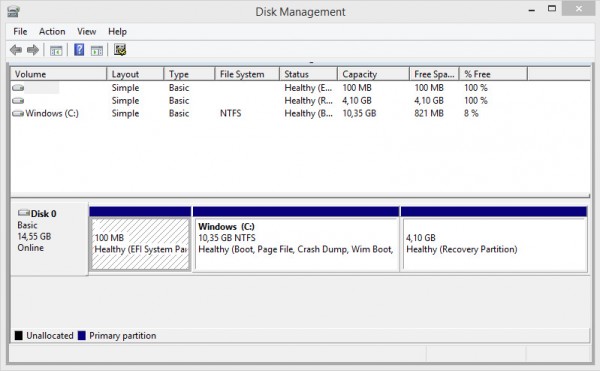Click the Back arrow toolbar icon
The image size is (600, 371).
(16, 50)
